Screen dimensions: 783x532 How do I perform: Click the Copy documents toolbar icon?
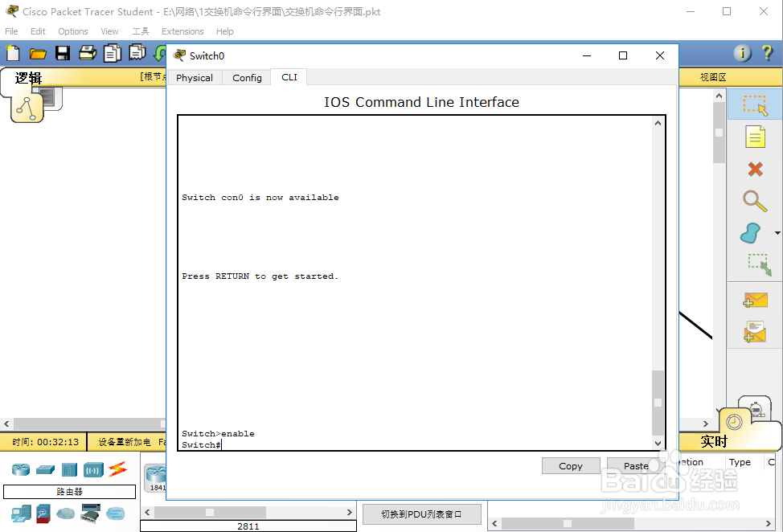[113, 53]
